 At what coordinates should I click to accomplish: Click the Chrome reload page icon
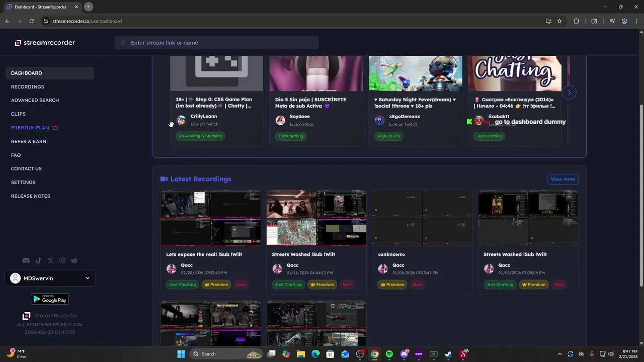(31, 21)
